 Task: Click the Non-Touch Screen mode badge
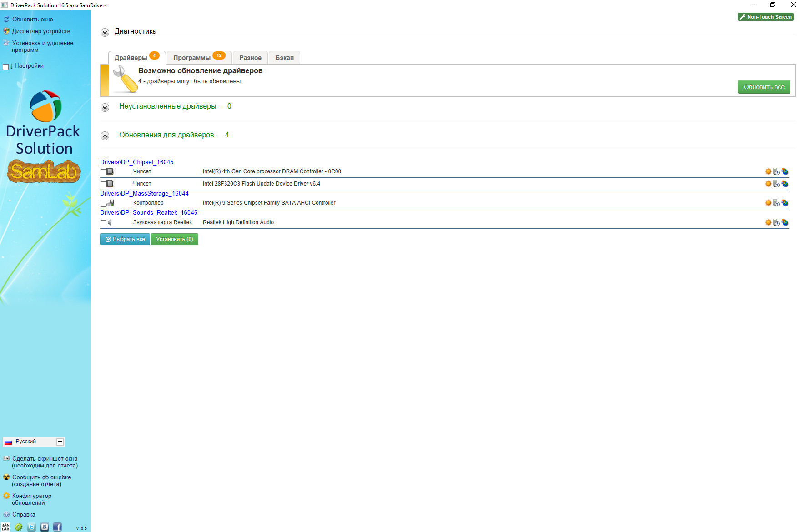point(765,17)
